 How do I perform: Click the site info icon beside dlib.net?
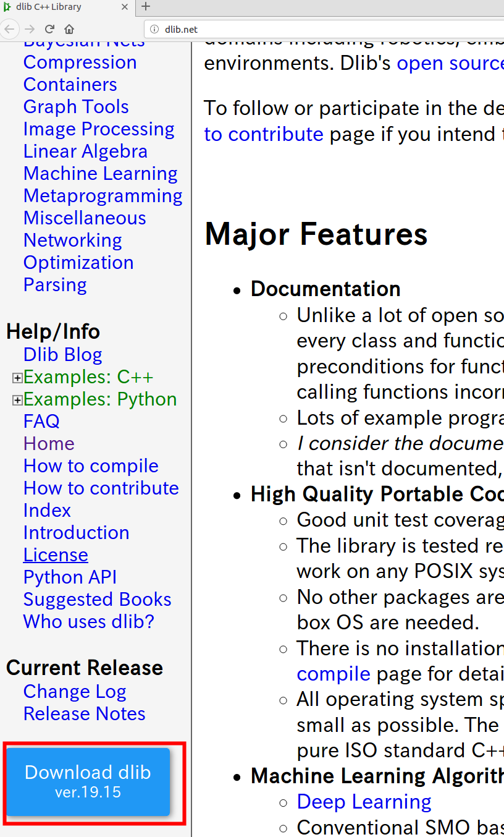(x=154, y=29)
